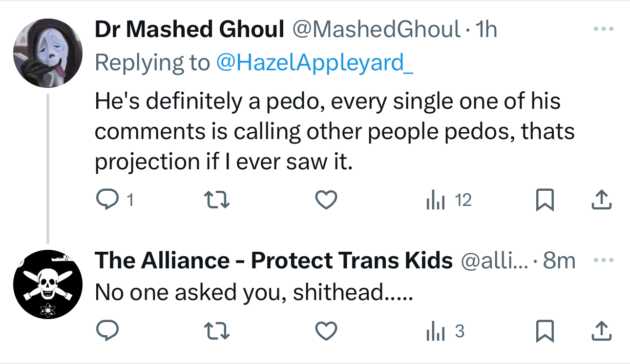This screenshot has width=630, height=364.
Task: Click the @MashedGhoul handle
Action: [x=376, y=30]
